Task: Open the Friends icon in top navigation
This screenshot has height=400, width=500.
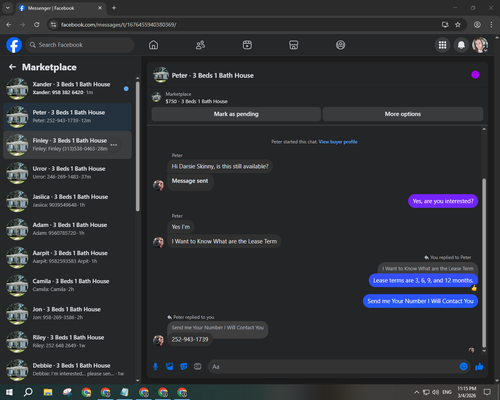Action: pyautogui.click(x=200, y=45)
